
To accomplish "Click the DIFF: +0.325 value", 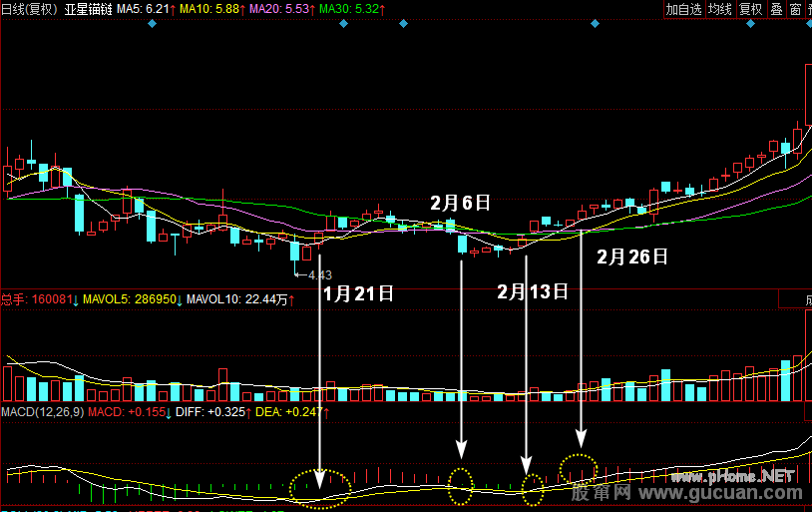I will (213, 412).
